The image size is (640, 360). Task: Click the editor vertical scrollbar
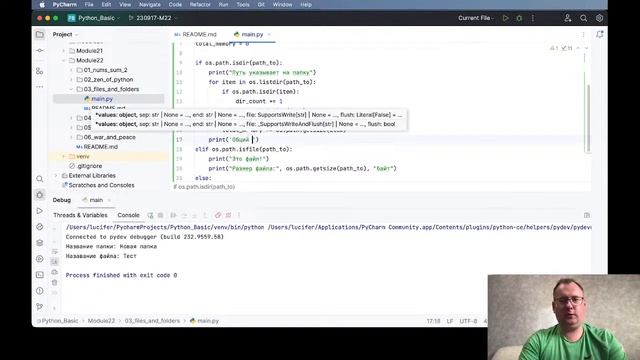[x=588, y=118]
